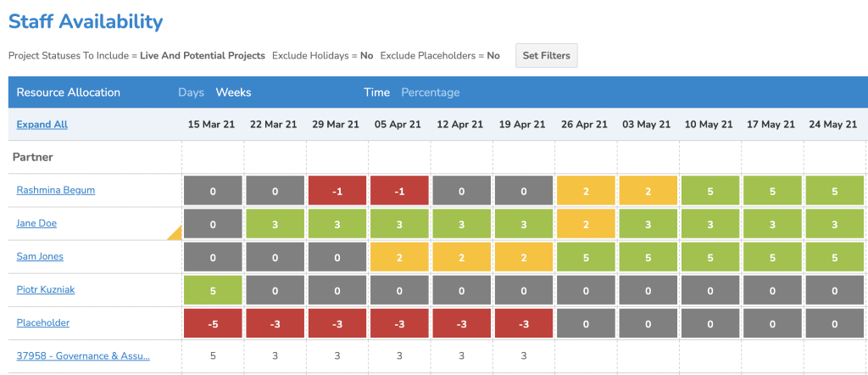This screenshot has width=868, height=375.
Task: Click Placeholder's red -5 cell for 15 Mar 21
Action: [x=213, y=323]
